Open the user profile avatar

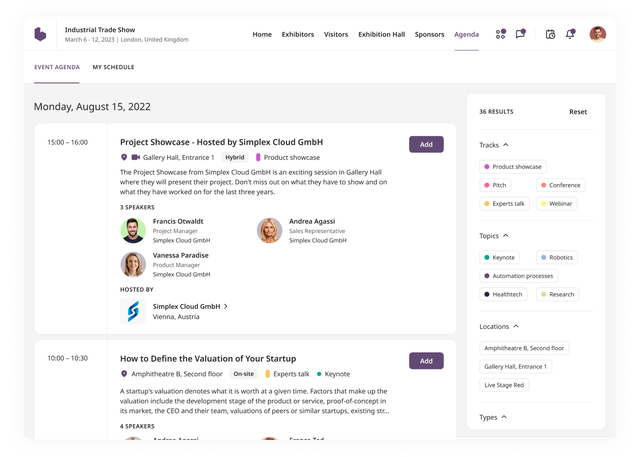click(597, 34)
